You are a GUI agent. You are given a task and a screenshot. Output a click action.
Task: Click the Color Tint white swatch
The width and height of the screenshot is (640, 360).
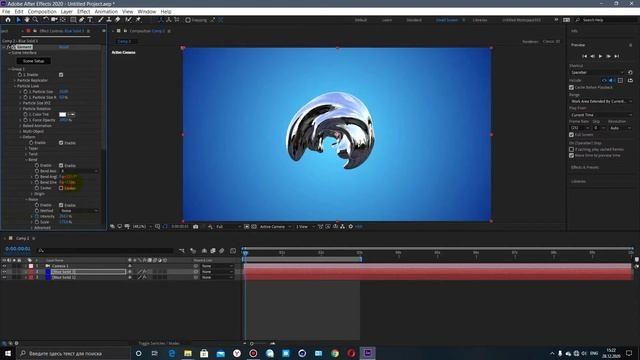point(62,114)
